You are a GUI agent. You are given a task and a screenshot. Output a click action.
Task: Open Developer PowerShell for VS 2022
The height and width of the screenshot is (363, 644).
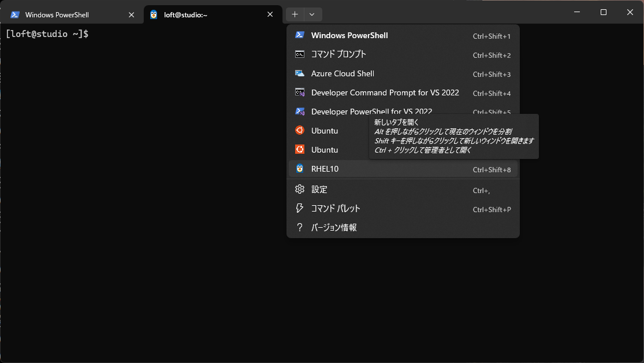[x=403, y=112]
